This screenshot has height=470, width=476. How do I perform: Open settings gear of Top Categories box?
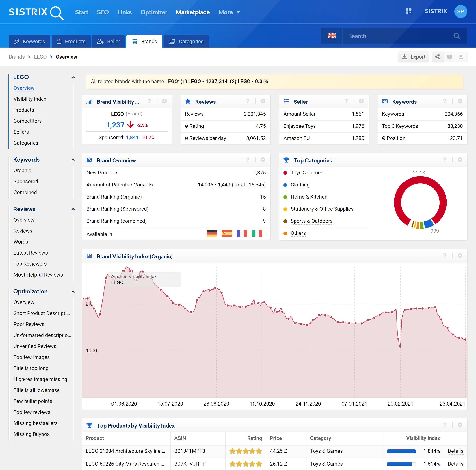pos(460,160)
